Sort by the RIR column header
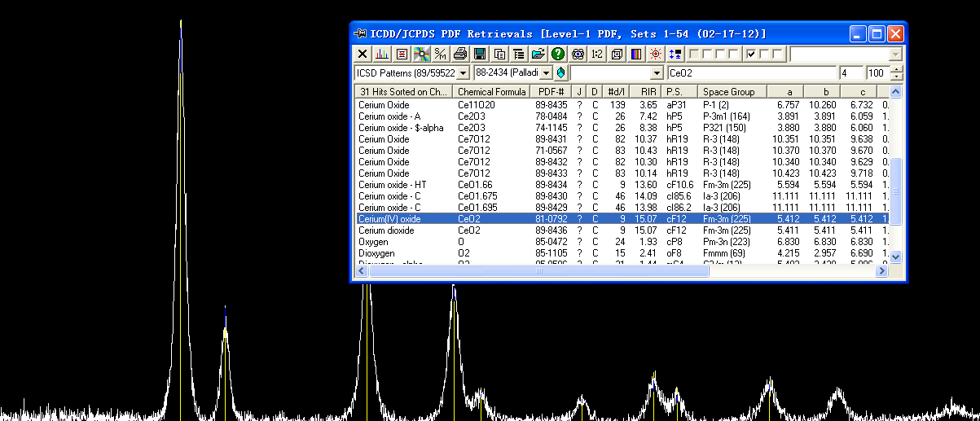The height and width of the screenshot is (421, 980). click(645, 92)
